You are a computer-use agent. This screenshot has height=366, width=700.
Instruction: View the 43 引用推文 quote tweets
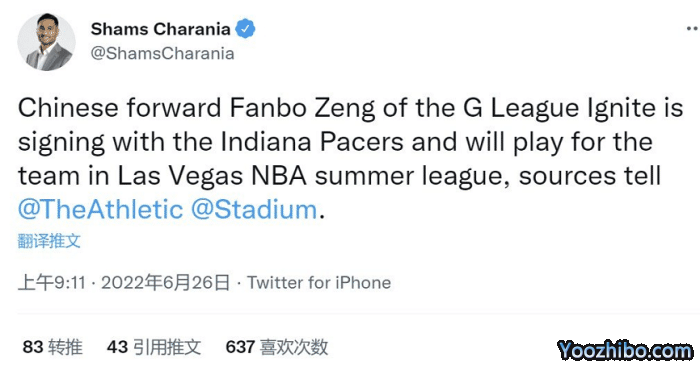(x=154, y=347)
